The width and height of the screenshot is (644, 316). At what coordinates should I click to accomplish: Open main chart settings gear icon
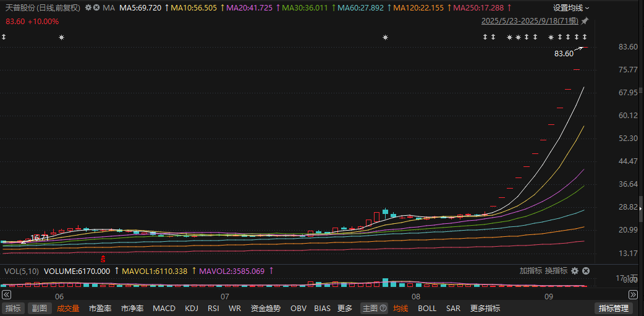(x=88, y=8)
